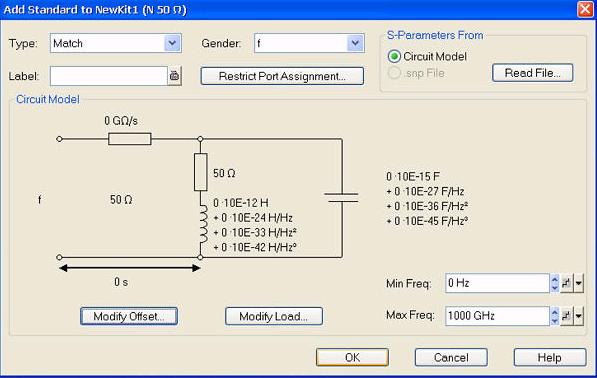Viewport: 597px width, 378px height.
Task: Click the Modify Load button
Action: pos(274,316)
